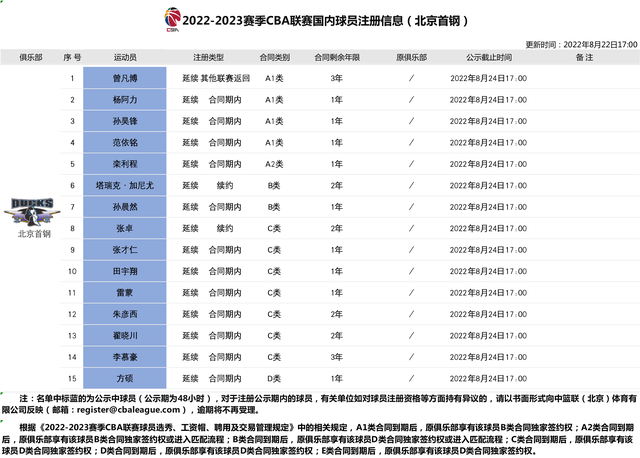
Task: Click the C类 contract category in 李慕豪's row
Action: pyautogui.click(x=274, y=357)
